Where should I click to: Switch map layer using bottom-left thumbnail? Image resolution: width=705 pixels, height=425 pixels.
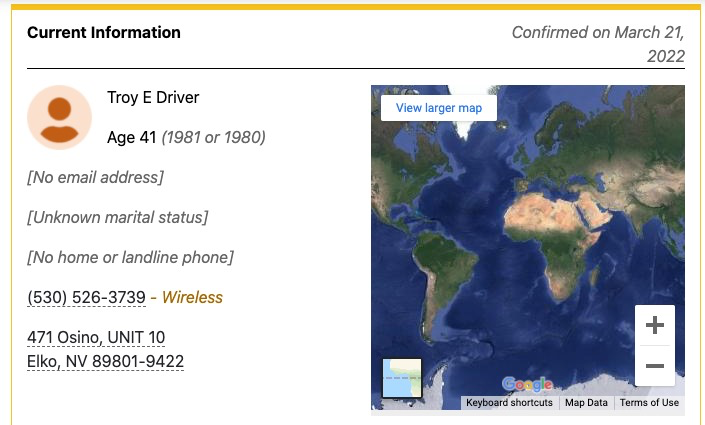pos(402,378)
